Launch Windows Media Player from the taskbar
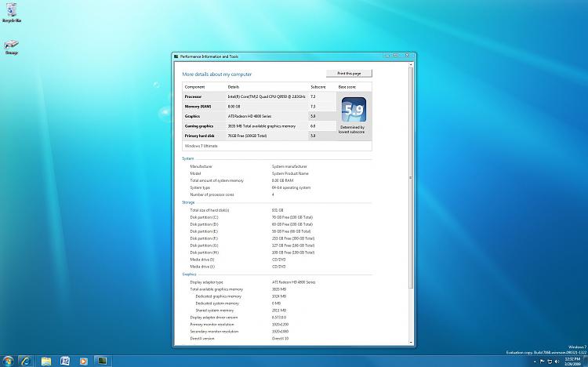This screenshot has width=588, height=367. [83, 362]
